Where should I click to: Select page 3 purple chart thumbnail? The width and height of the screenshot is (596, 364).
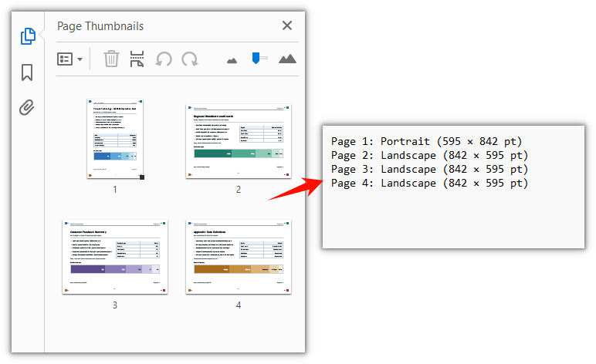coord(115,257)
